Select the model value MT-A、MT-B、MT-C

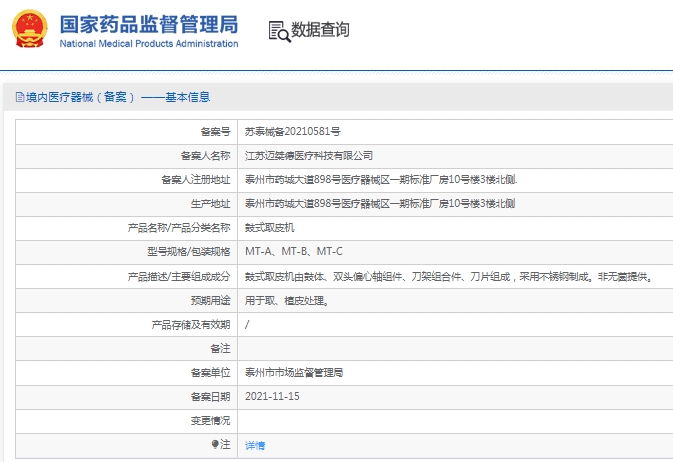(x=294, y=251)
